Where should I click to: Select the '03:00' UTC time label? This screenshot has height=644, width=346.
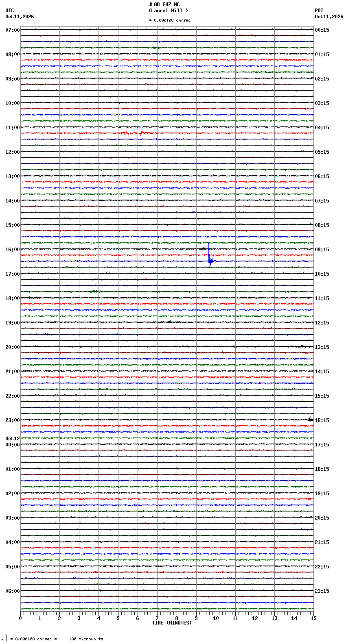[13, 518]
